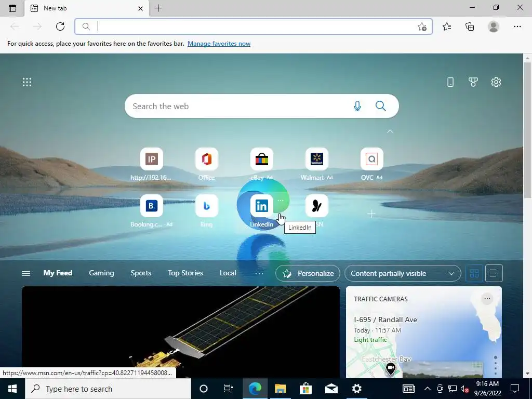Open page settings gear icon
The height and width of the screenshot is (399, 532).
coord(496,82)
